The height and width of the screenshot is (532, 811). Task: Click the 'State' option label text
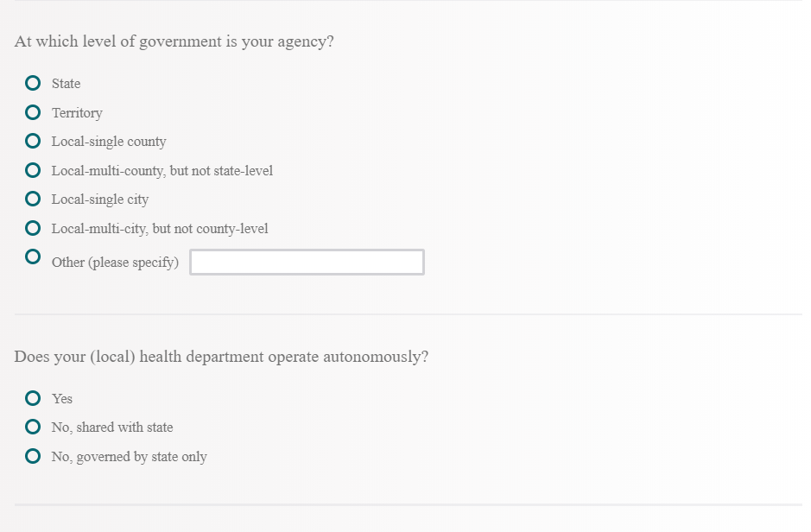coord(66,84)
